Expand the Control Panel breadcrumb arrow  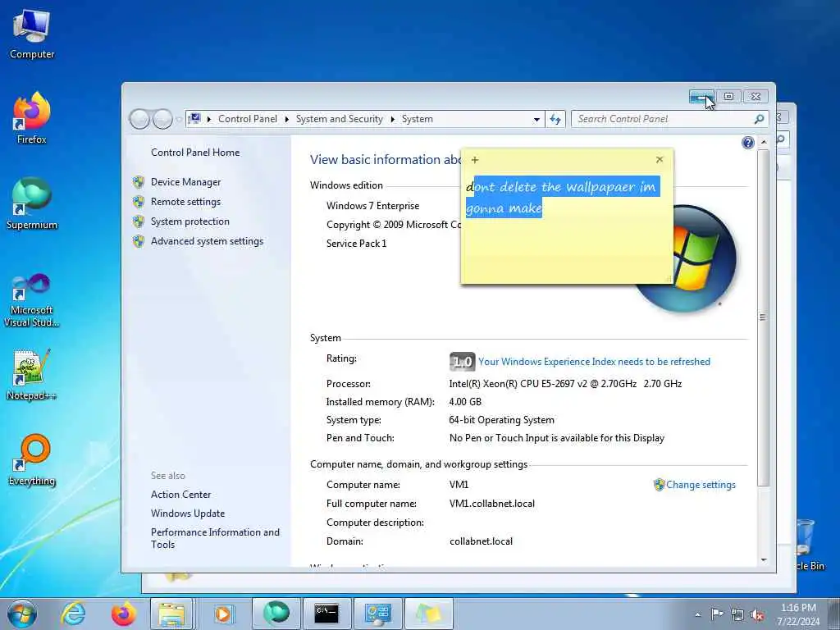click(286, 120)
